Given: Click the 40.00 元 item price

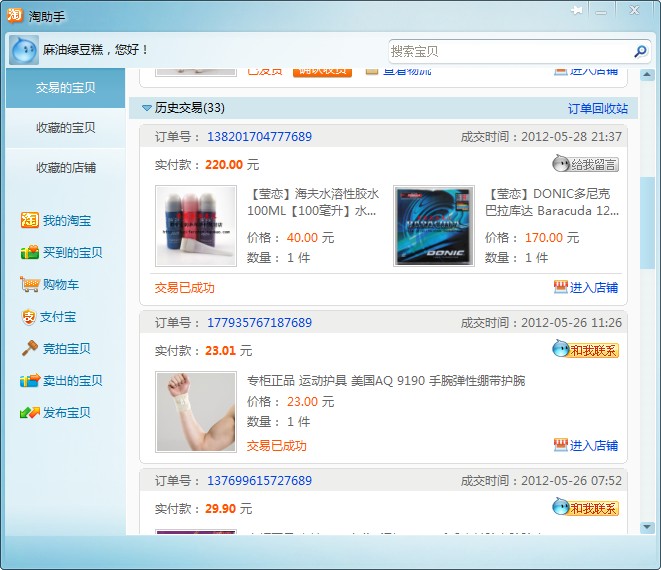Looking at the screenshot, I should pos(311,237).
